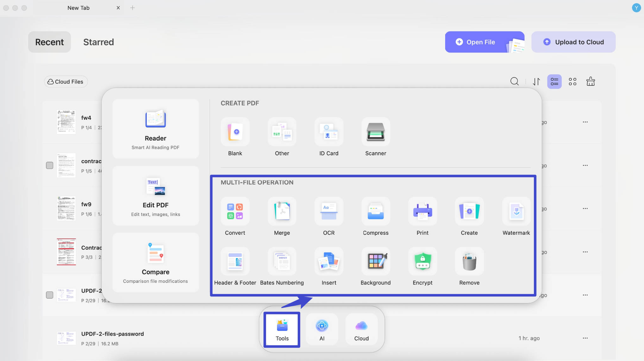Click the Open File button

[485, 42]
